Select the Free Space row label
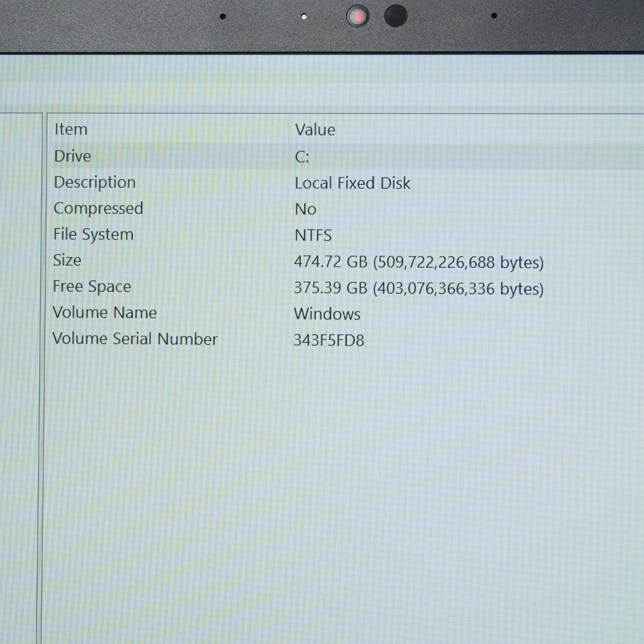 (x=92, y=287)
